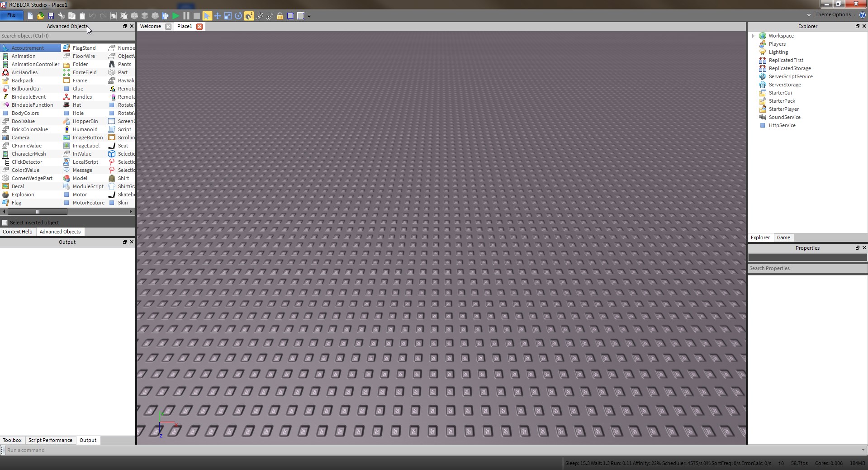
Task: Click the Open file folder icon
Action: pyautogui.click(x=41, y=16)
